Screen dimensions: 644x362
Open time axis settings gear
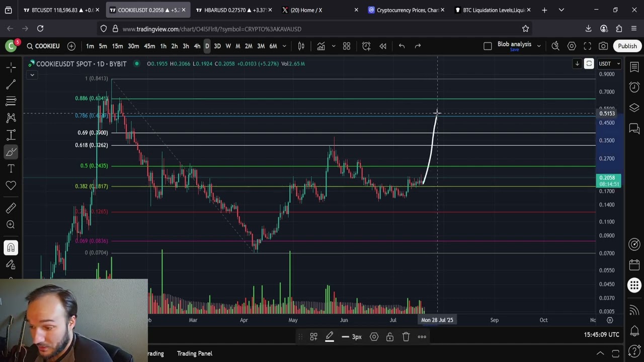(x=610, y=320)
